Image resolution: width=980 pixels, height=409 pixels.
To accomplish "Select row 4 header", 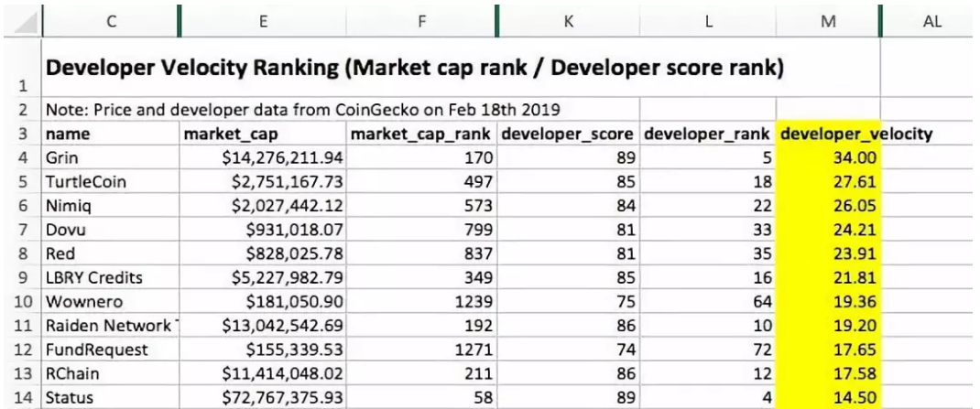I will (x=24, y=158).
